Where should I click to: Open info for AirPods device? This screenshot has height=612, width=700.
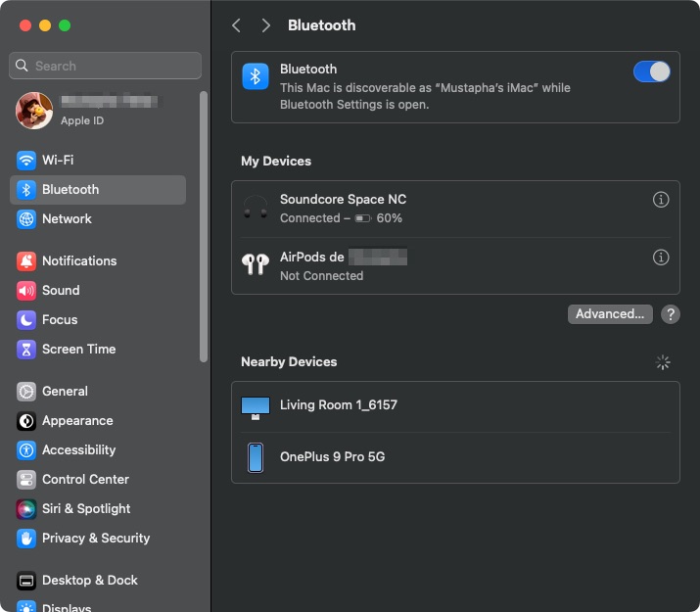tap(661, 258)
